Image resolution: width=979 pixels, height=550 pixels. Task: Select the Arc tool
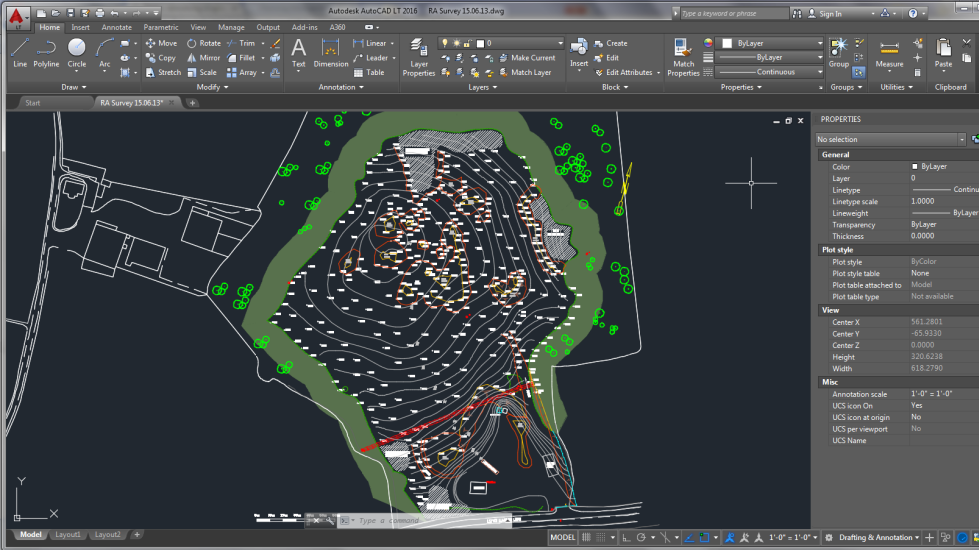(104, 52)
